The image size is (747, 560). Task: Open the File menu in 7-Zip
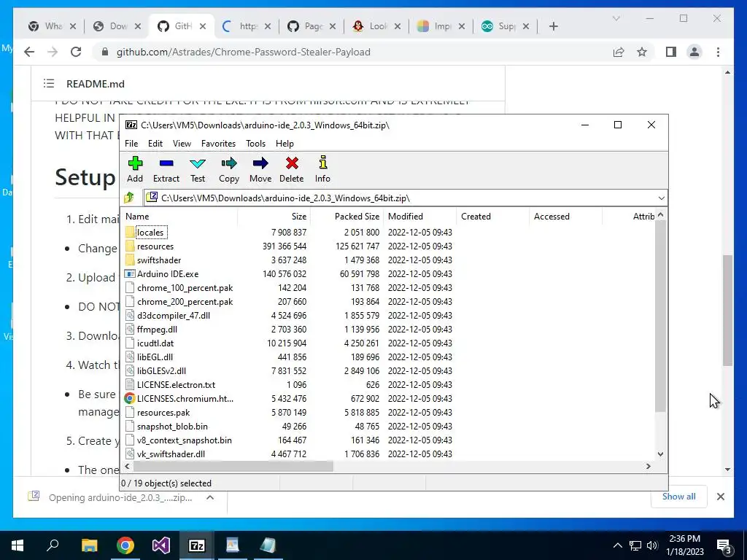[131, 144]
